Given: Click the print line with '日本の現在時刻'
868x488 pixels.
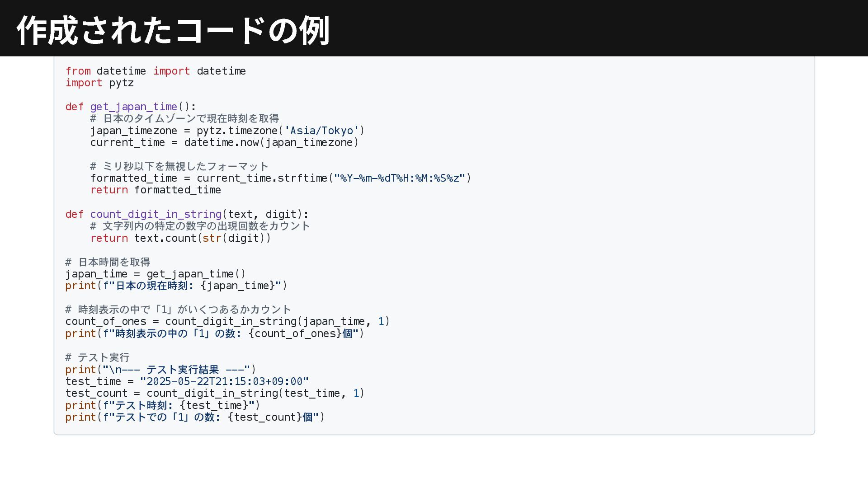Looking at the screenshot, I should click(176, 286).
